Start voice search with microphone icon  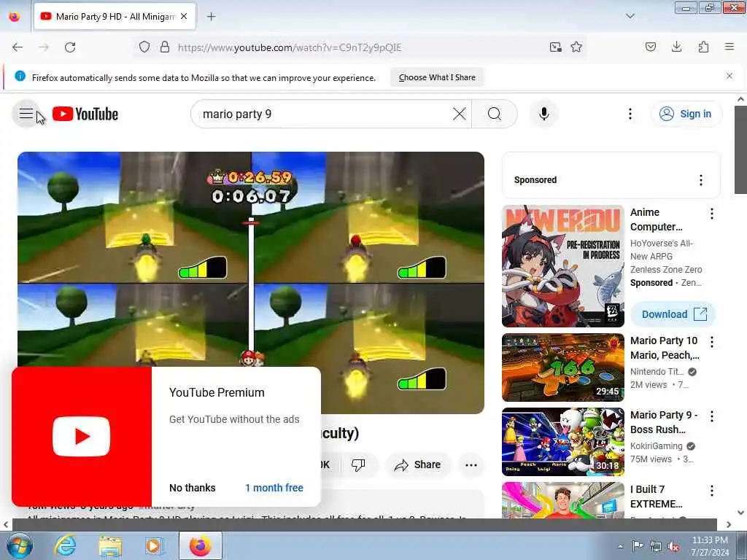tap(543, 114)
